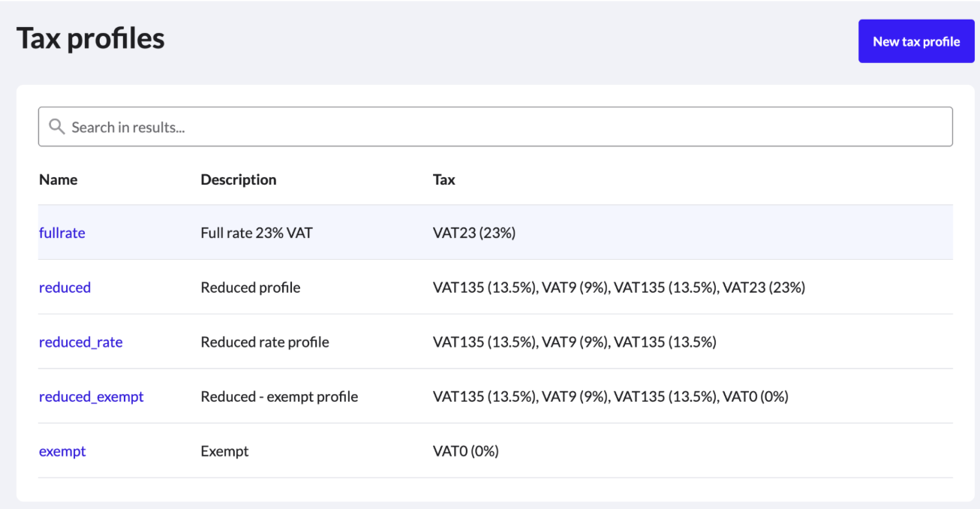Viewport: 980px width, 509px height.
Task: Click the VAT23 (23%) value in fullrate row
Action: tap(474, 233)
